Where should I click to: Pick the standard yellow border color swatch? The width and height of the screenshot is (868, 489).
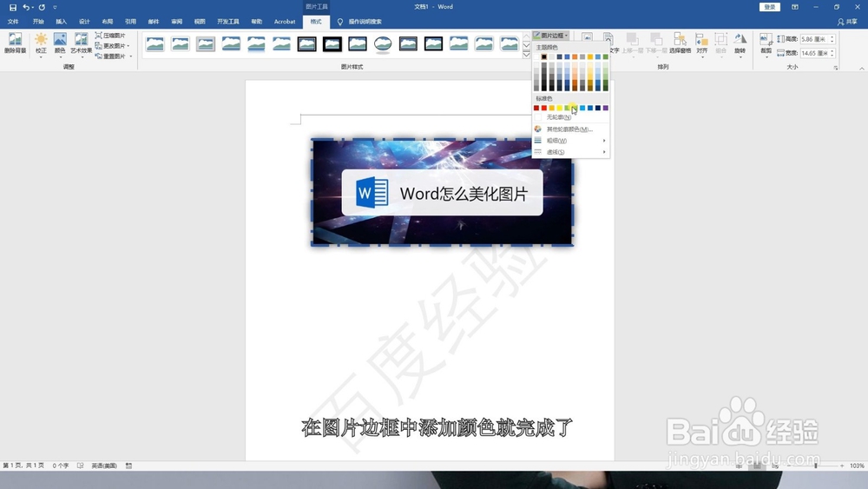tap(559, 108)
